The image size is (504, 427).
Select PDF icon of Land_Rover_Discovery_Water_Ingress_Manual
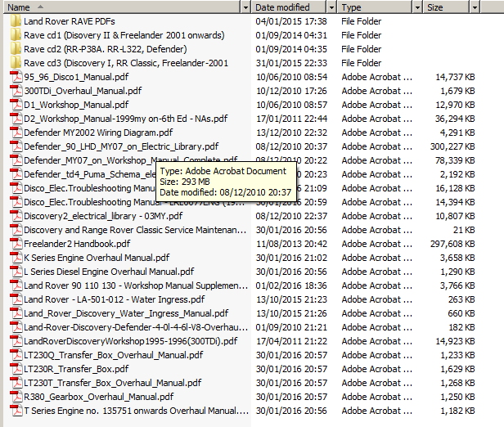[x=16, y=313]
